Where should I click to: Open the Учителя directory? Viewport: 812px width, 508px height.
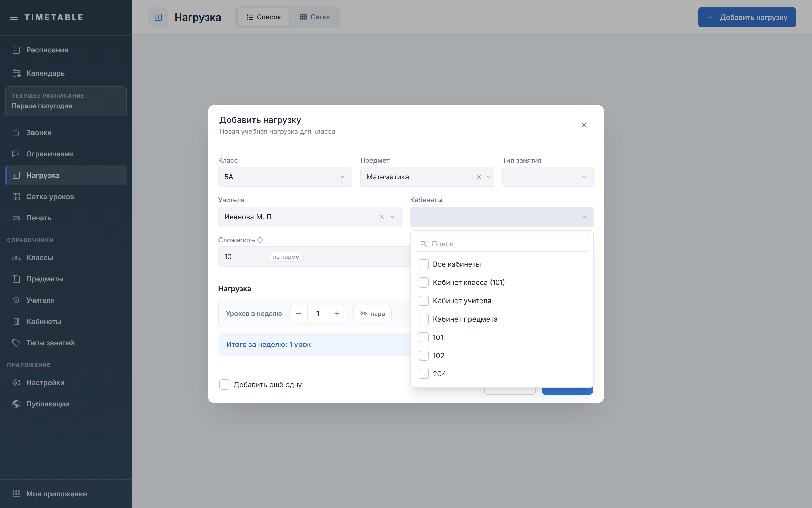(66, 300)
